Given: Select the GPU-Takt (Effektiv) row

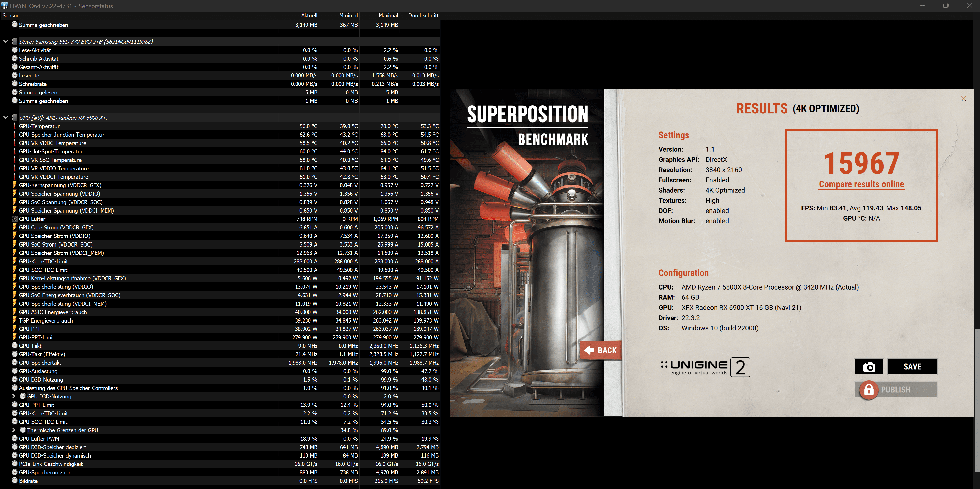Looking at the screenshot, I should pos(220,354).
